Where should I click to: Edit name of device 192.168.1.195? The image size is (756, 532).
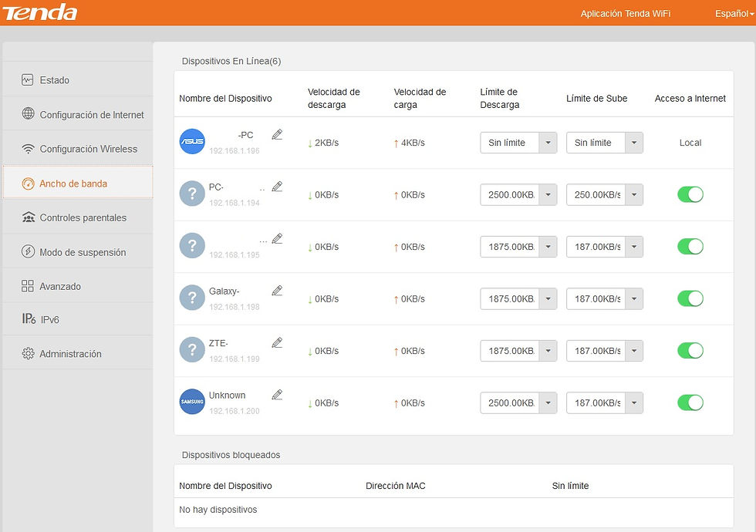point(277,239)
